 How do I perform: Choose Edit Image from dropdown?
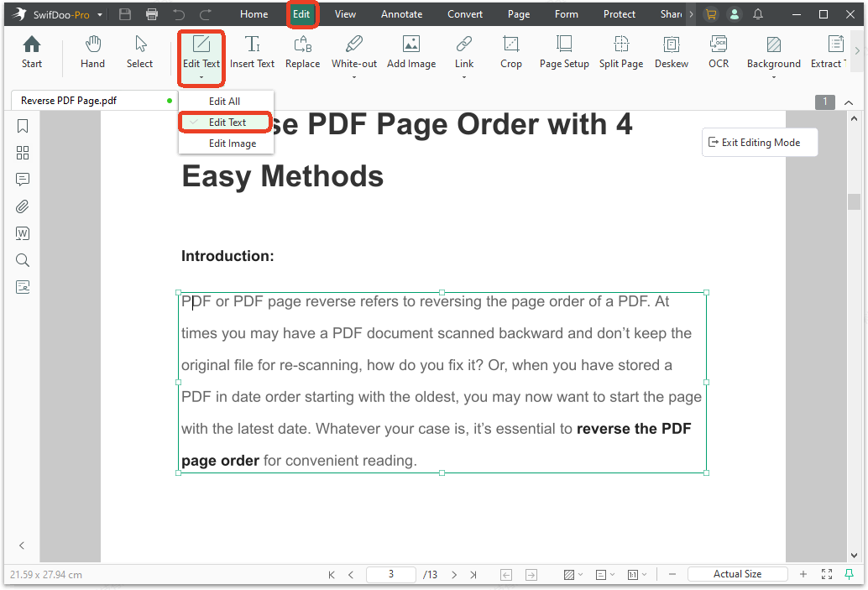(x=226, y=144)
